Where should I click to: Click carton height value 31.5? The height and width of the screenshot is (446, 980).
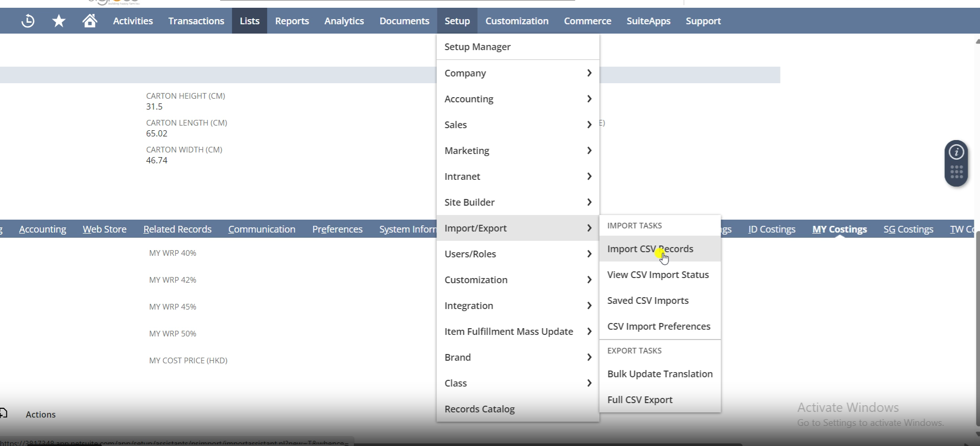pos(154,106)
